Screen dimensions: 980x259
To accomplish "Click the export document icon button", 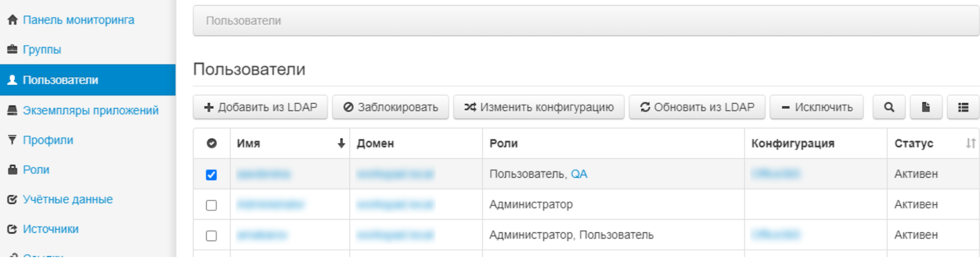I will tap(925, 108).
